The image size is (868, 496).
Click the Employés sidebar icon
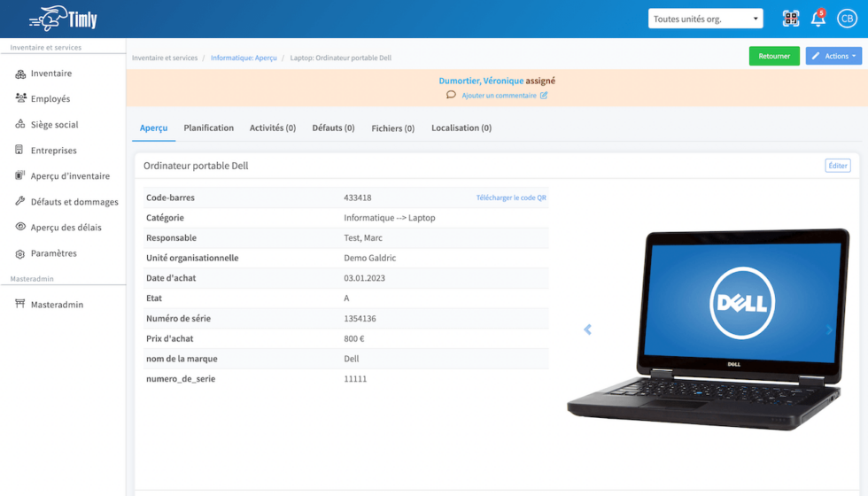coord(20,98)
